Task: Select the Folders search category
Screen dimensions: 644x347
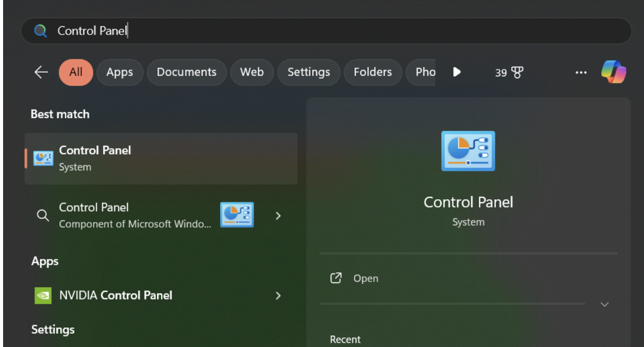Action: click(373, 72)
